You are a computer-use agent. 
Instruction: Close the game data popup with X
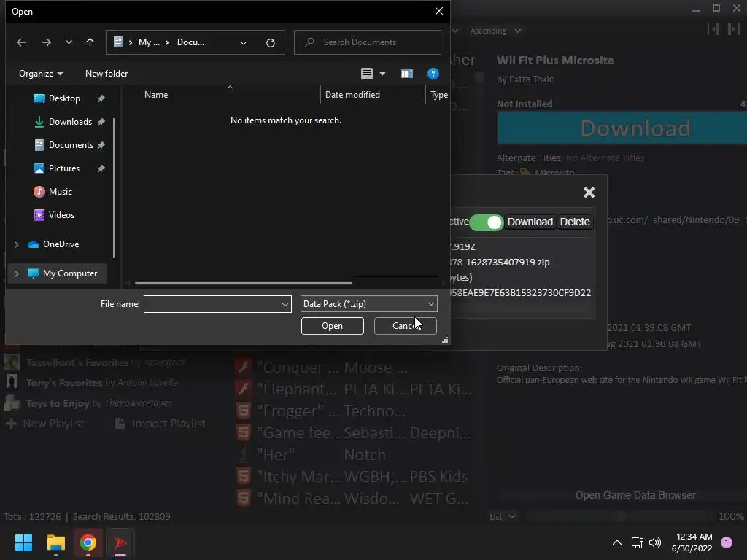589,192
